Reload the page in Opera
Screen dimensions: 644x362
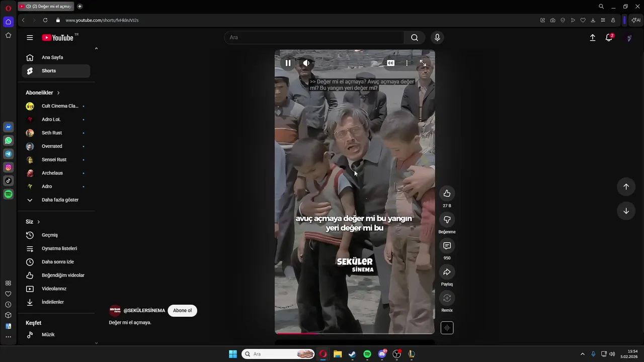click(x=45, y=20)
